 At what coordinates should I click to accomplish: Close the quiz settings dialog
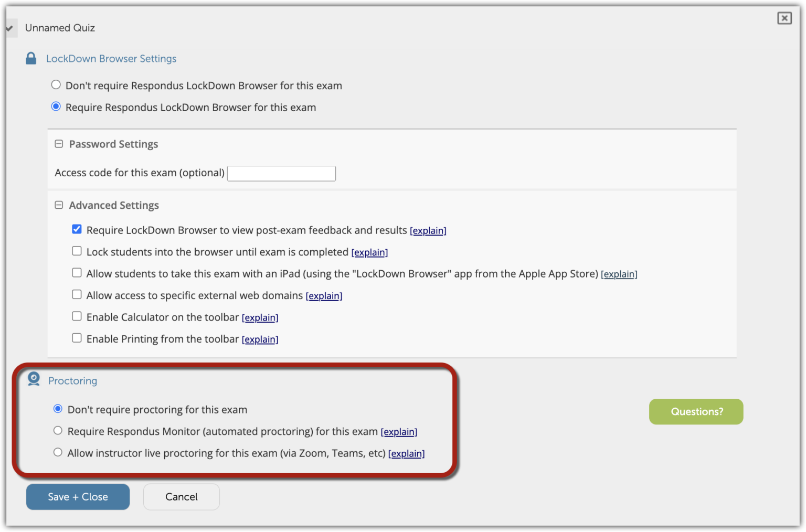coord(784,18)
